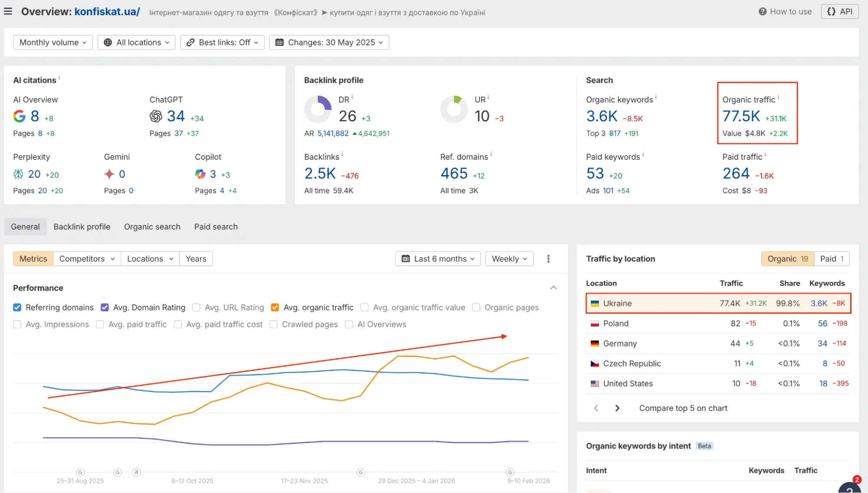
Task: Open the hamburger menu icon
Action: [8, 12]
